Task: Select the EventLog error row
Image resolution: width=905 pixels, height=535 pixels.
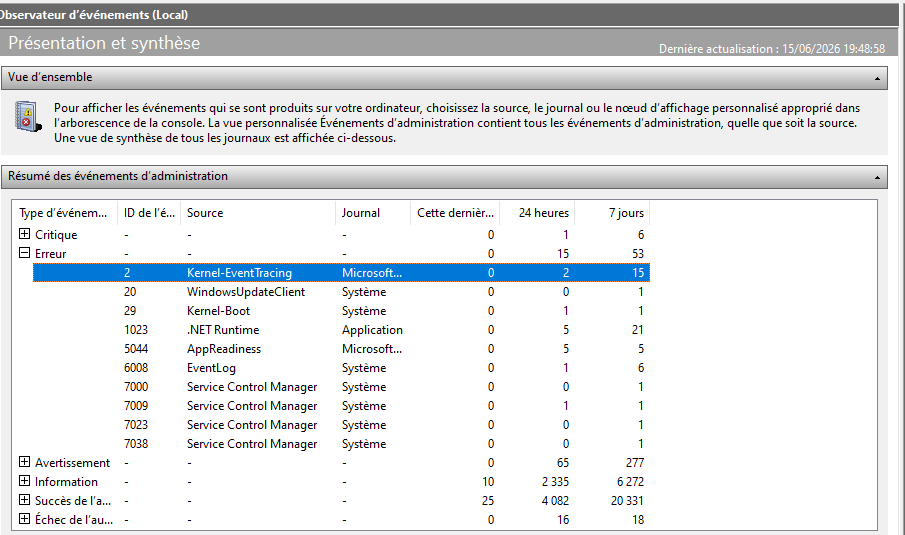Action: pos(341,368)
